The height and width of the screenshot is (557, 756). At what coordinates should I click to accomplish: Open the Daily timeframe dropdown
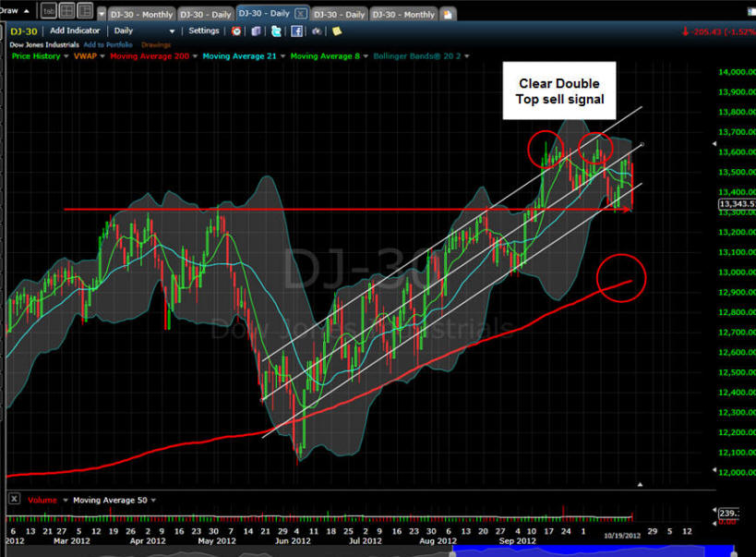[144, 30]
